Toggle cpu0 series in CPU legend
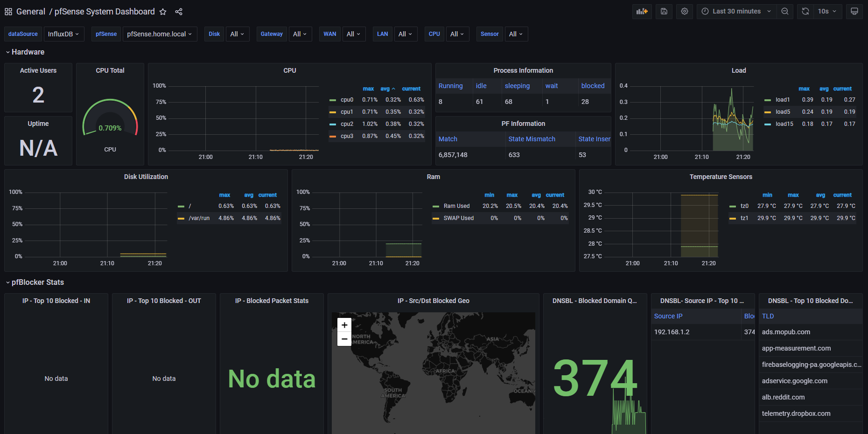Viewport: 868px width, 434px height. pos(347,100)
